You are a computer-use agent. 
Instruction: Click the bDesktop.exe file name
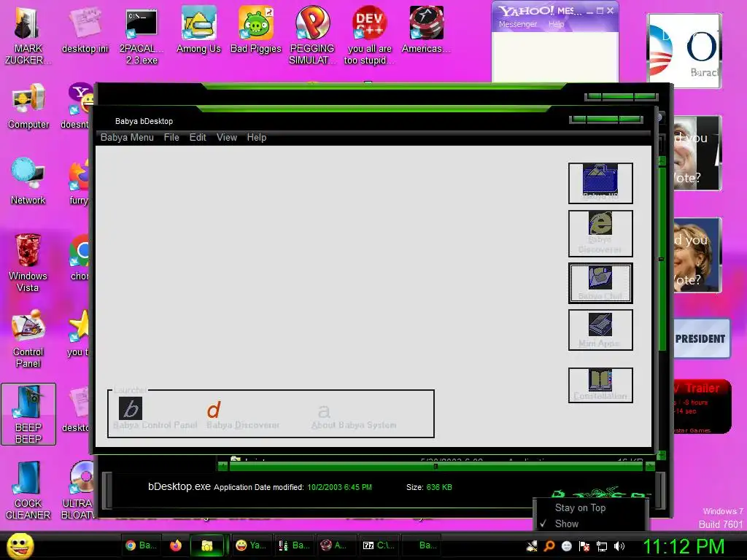pyautogui.click(x=179, y=486)
